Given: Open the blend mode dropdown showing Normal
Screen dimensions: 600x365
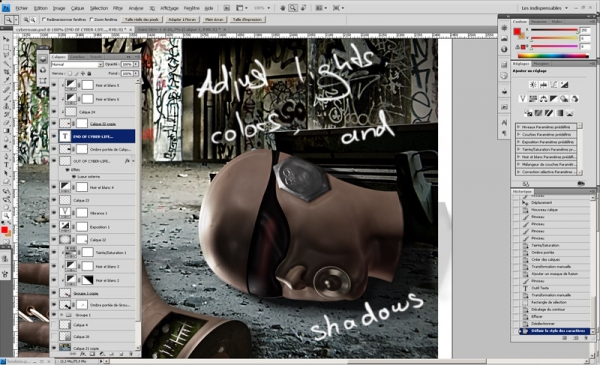Looking at the screenshot, I should [77, 64].
